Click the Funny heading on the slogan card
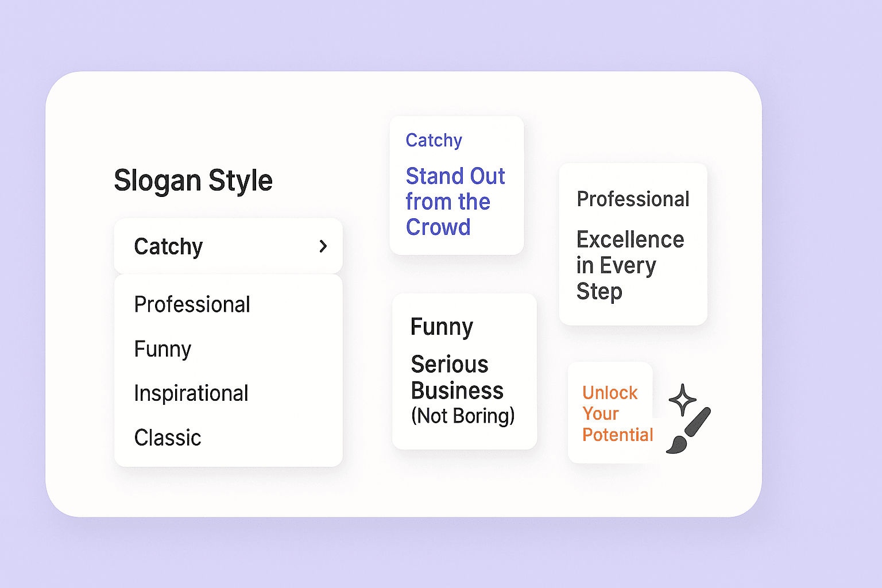This screenshot has height=588, width=882. tap(441, 326)
